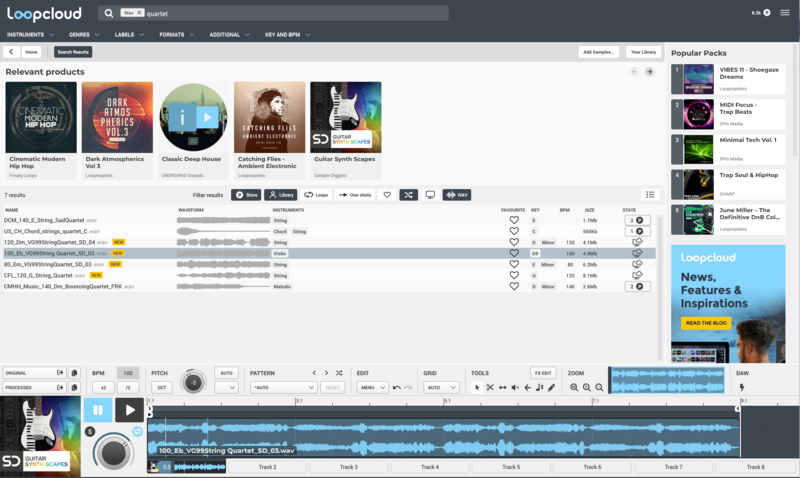800x478 pixels.
Task: Adjust the pitch knob showing -3
Action: [193, 382]
